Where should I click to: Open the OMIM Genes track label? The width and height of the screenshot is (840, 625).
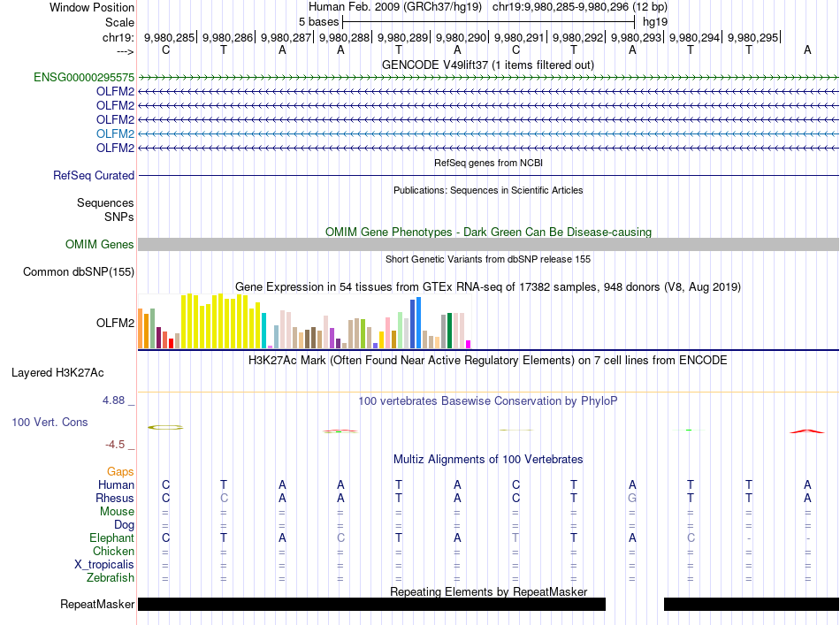[x=99, y=244]
